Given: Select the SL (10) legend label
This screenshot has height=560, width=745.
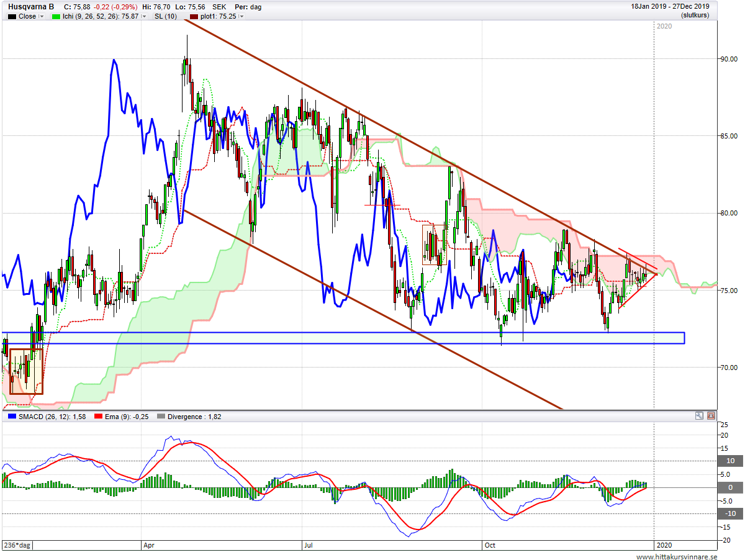Looking at the screenshot, I should pos(166,17).
